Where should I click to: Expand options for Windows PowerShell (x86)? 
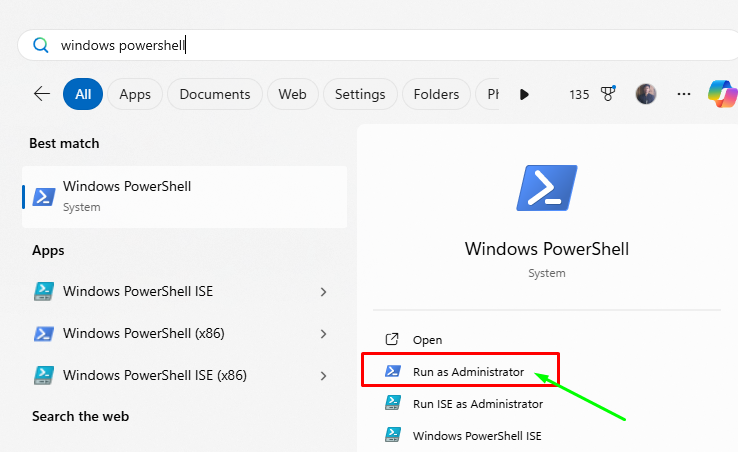pos(323,334)
